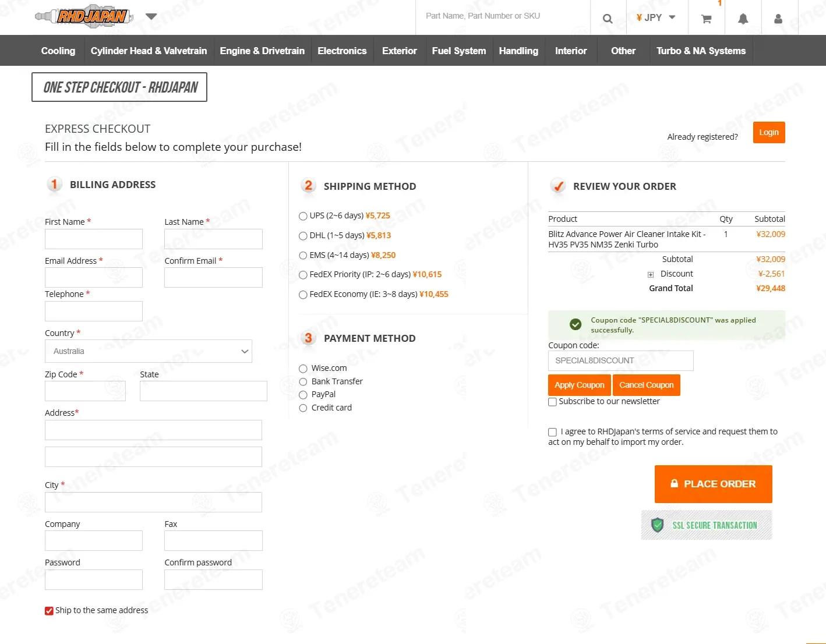Click the Grand Total ¥29,448 value
This screenshot has width=826, height=644.
pyautogui.click(x=771, y=288)
